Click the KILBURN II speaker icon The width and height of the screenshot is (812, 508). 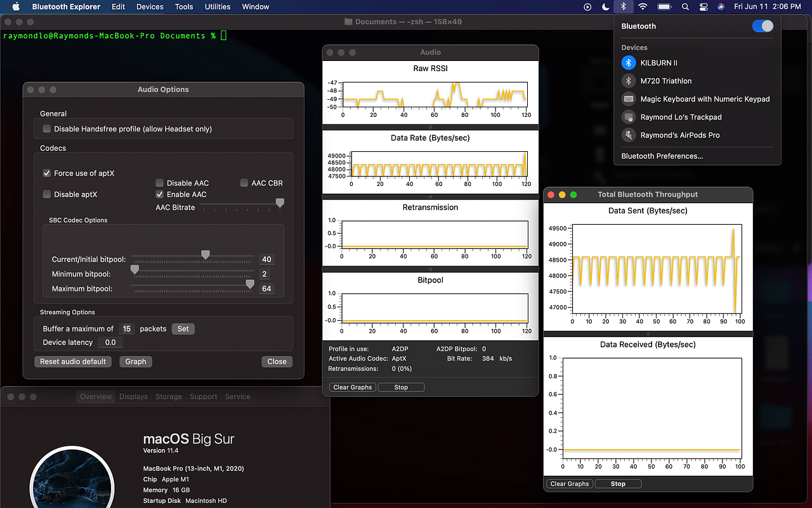[628, 62]
